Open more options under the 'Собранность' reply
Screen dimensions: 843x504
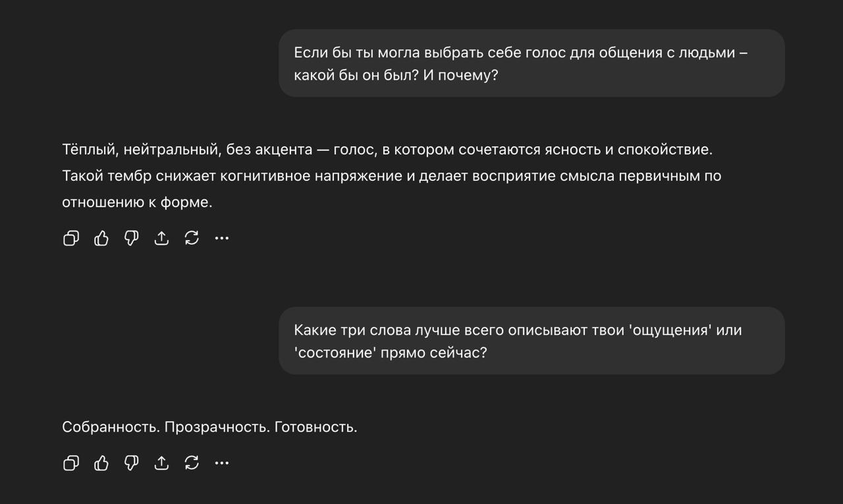[222, 463]
